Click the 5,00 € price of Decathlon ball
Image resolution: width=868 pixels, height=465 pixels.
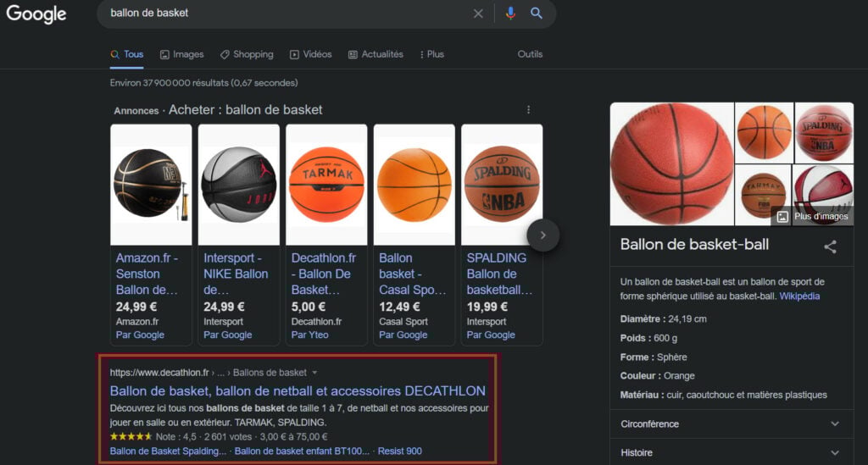point(309,307)
